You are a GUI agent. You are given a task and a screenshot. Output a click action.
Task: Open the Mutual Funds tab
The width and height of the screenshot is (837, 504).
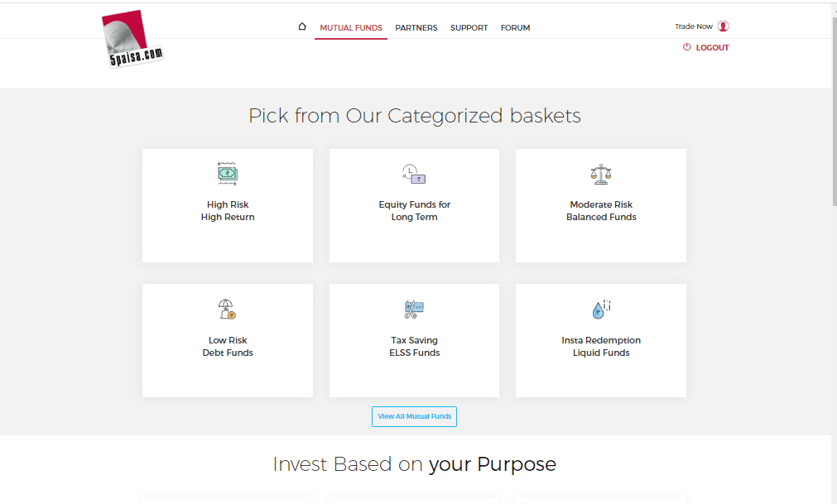[x=351, y=28]
